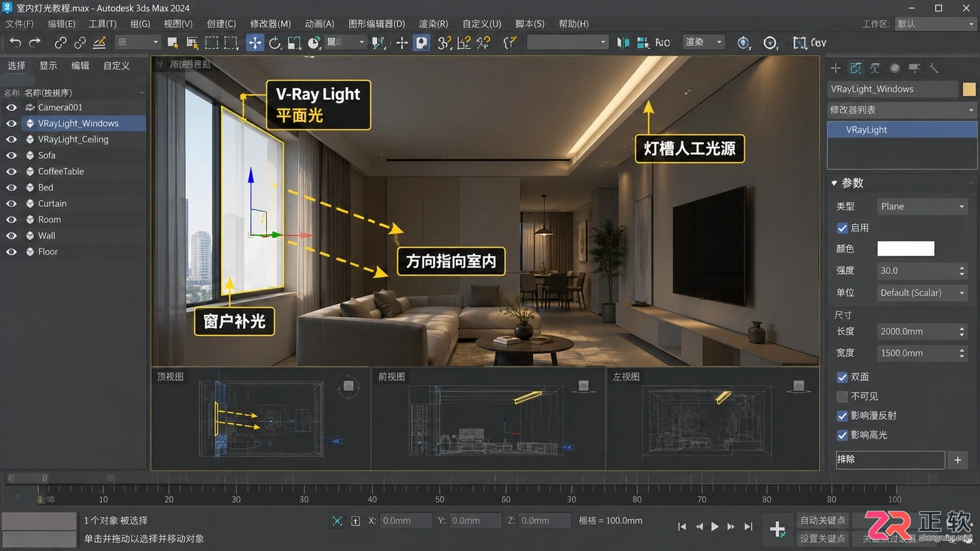Image resolution: width=980 pixels, height=551 pixels.
Task: Toggle the 启用 checkbox
Action: (x=842, y=228)
